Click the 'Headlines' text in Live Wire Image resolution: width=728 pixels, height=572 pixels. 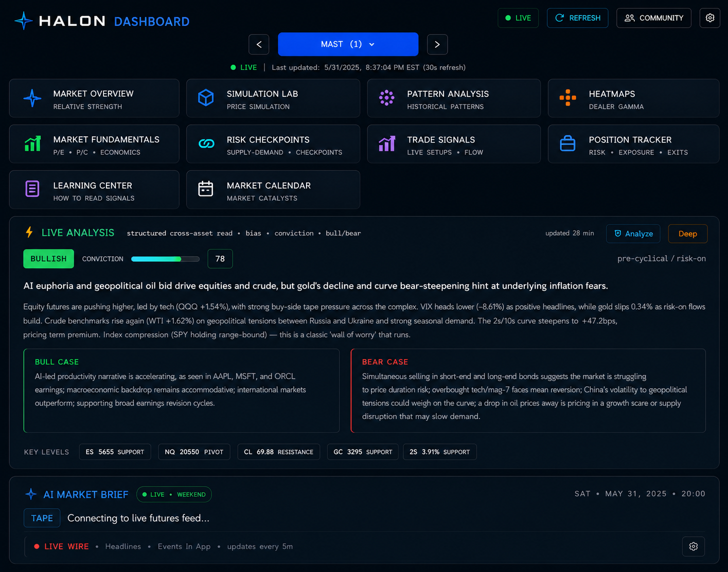(x=123, y=546)
